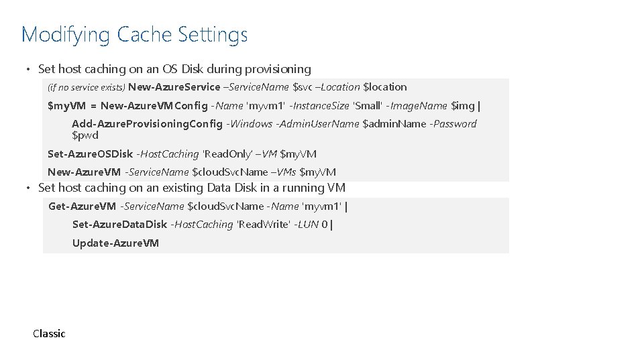This screenshot has height=362, width=644.
Task: Click the 'ReadWrite' host caching value
Action: (x=263, y=225)
